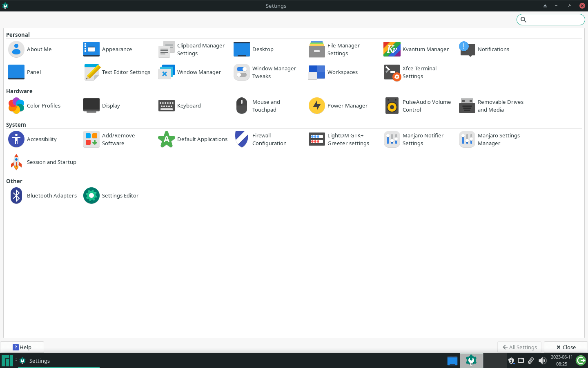
Task: Open Bluetooth Adapters icon
Action: [x=16, y=196]
